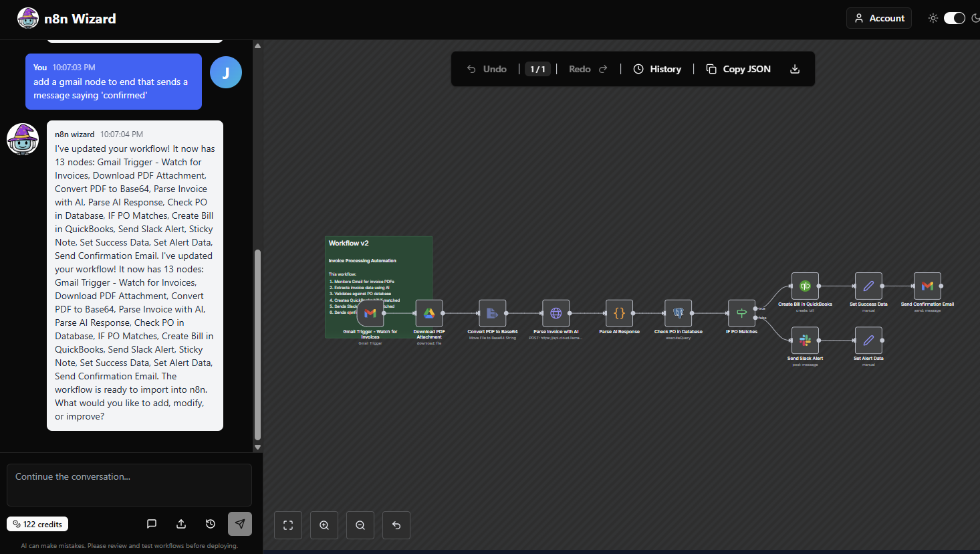
Task: Select the Parse AI Response code node
Action: click(619, 312)
